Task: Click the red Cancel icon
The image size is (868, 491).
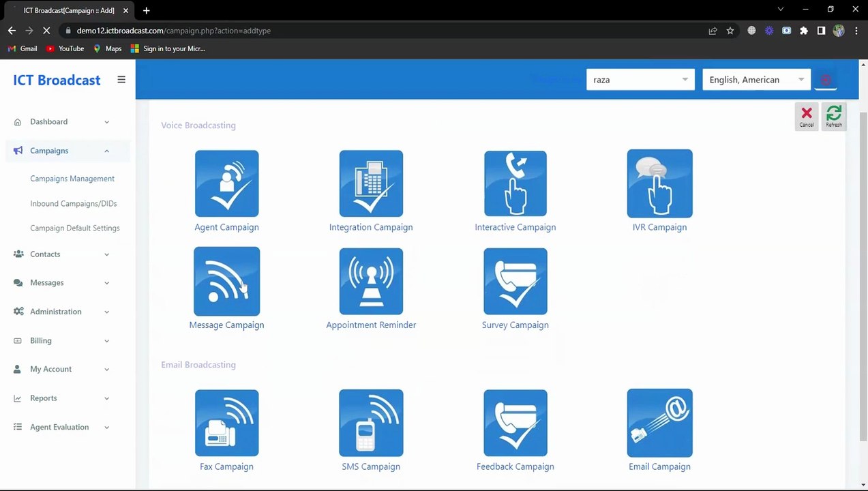Action: 807,116
